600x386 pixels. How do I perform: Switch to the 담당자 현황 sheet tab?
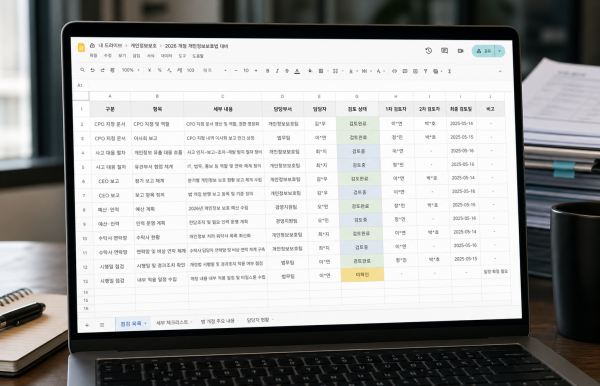(260, 320)
